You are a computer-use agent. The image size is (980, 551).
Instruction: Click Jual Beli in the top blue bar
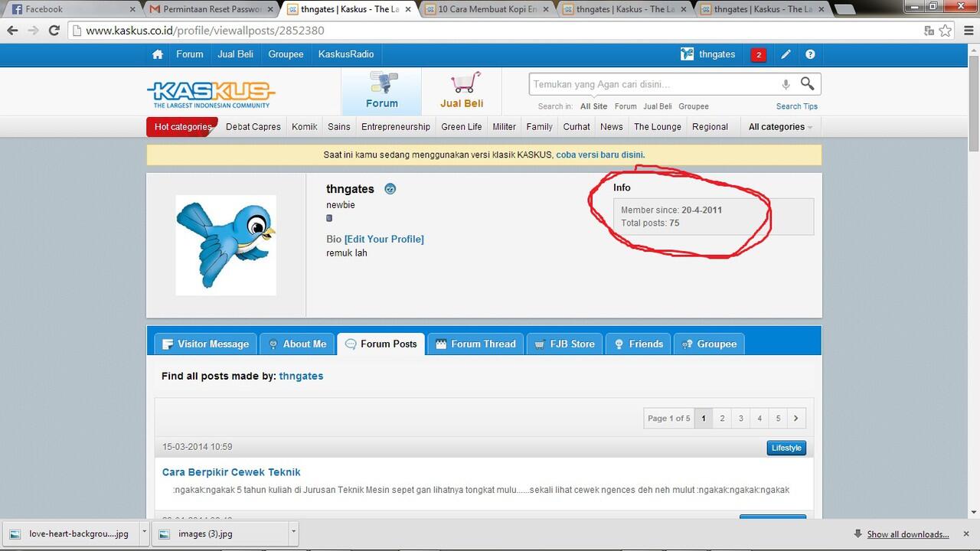point(235,54)
